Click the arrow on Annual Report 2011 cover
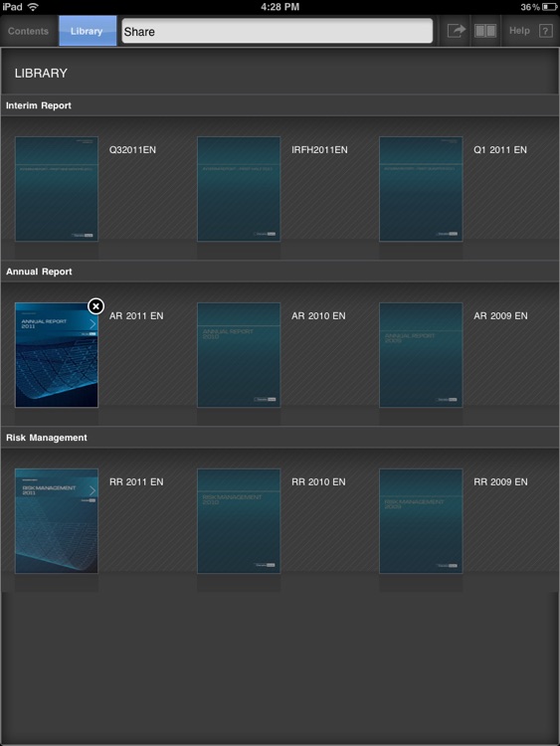 pos(93,323)
